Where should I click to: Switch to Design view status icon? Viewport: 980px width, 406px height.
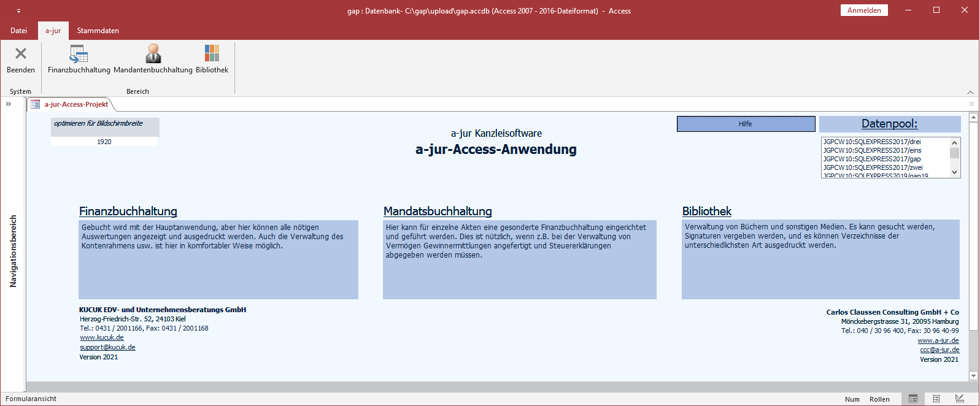[x=960, y=399]
